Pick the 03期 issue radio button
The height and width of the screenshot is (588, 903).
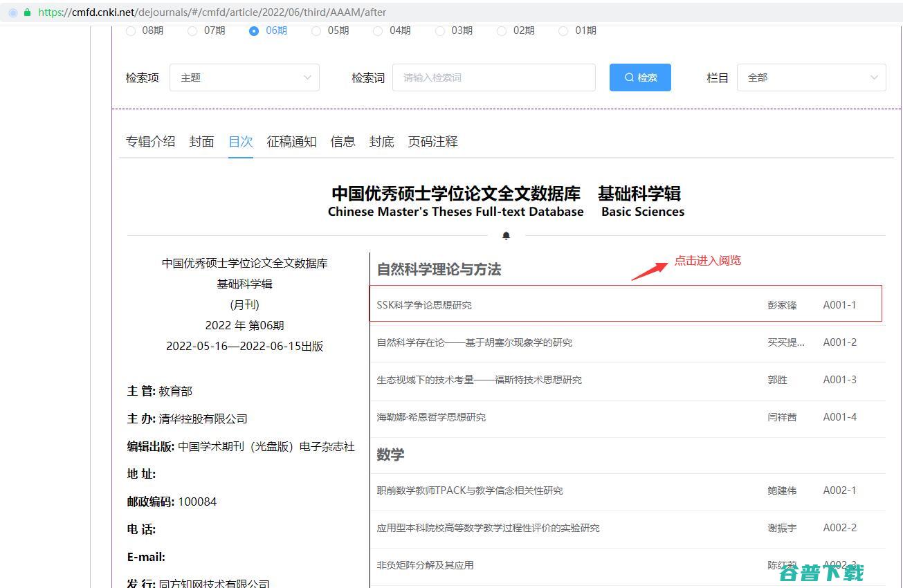[440, 30]
